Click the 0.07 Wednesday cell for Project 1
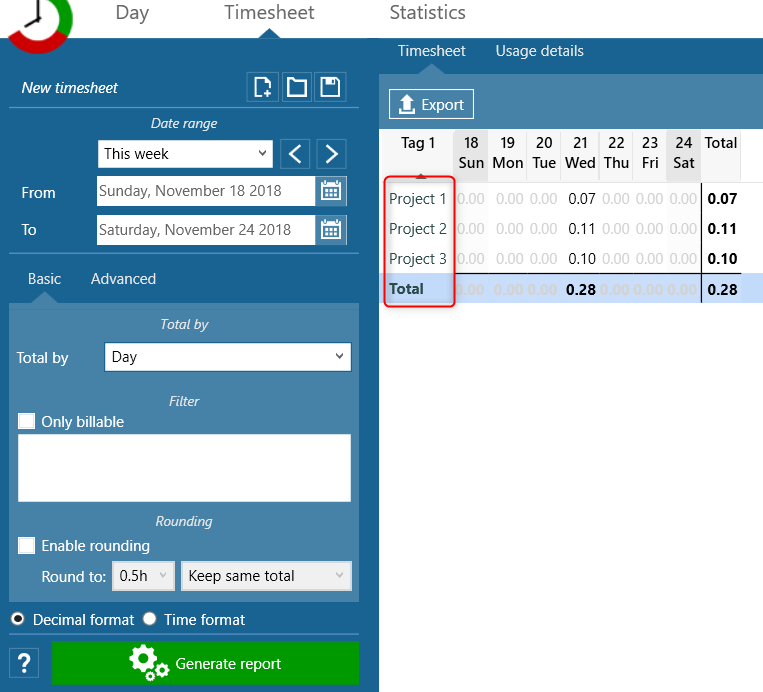This screenshot has width=763, height=692. tap(581, 199)
